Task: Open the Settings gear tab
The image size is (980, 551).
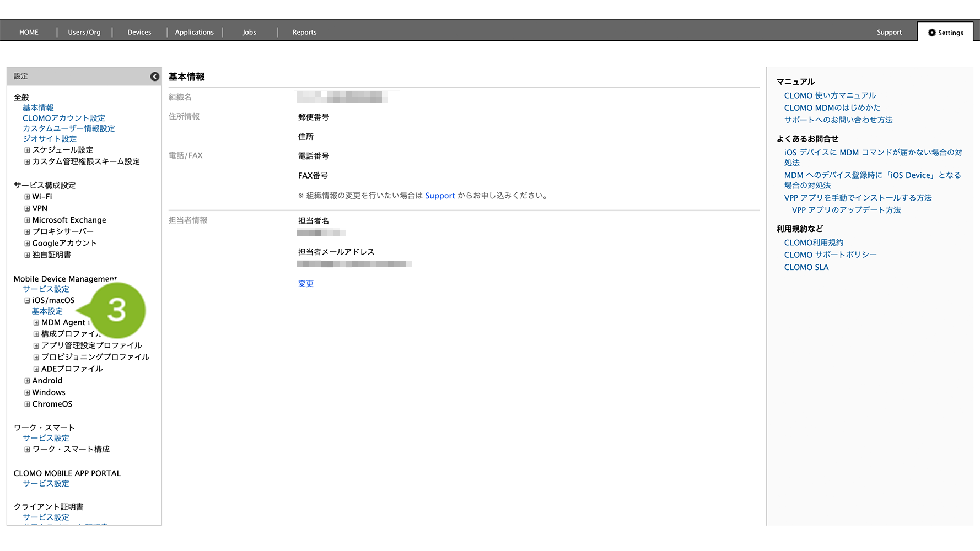Action: [x=945, y=33]
